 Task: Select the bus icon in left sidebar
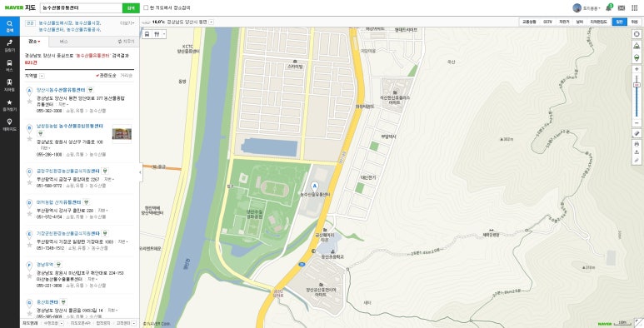click(x=9, y=65)
